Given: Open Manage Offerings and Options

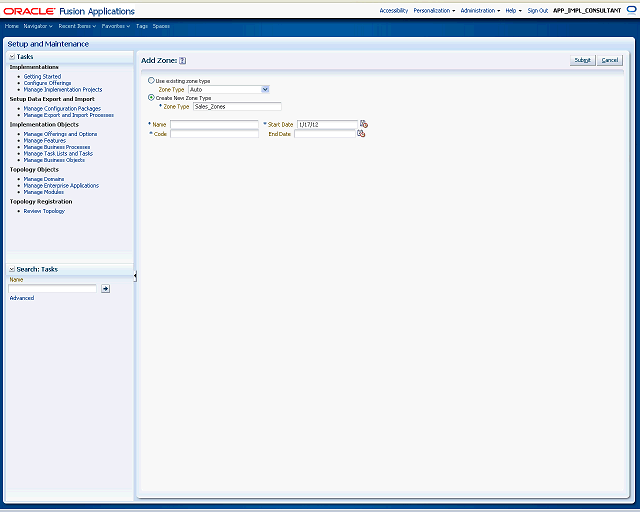Looking at the screenshot, I should [60, 134].
